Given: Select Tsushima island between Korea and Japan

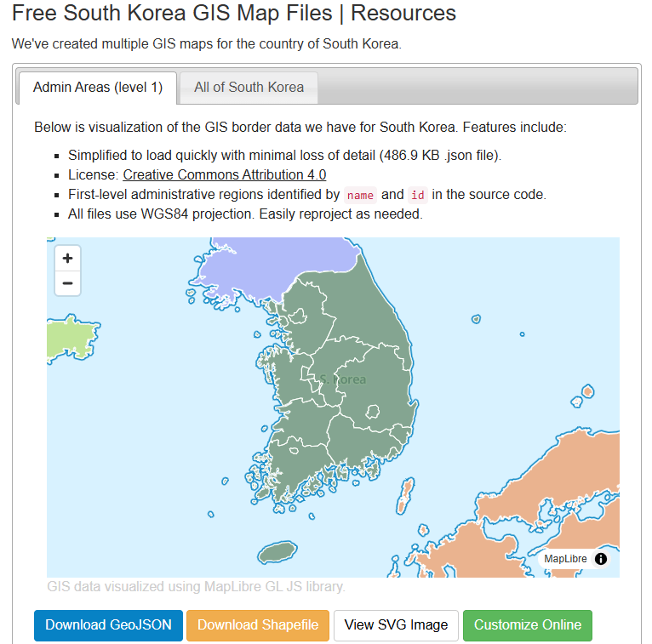Looking at the screenshot, I should tap(407, 495).
